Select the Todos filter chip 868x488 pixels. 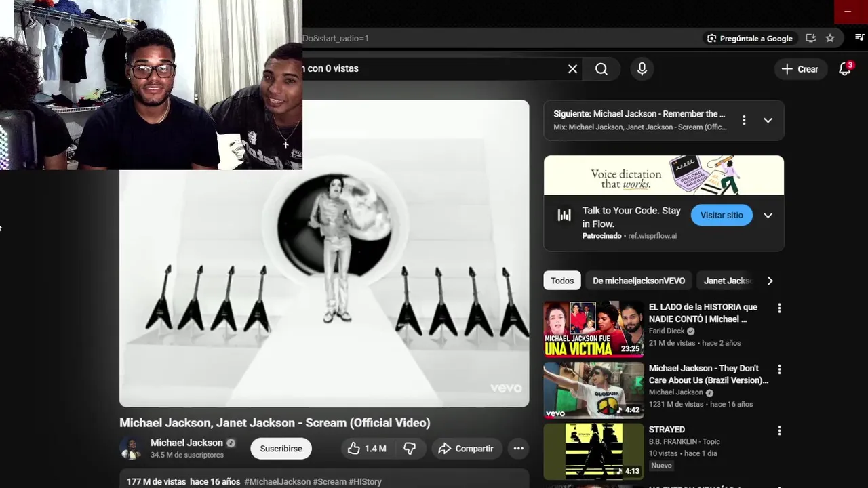[562, 281]
